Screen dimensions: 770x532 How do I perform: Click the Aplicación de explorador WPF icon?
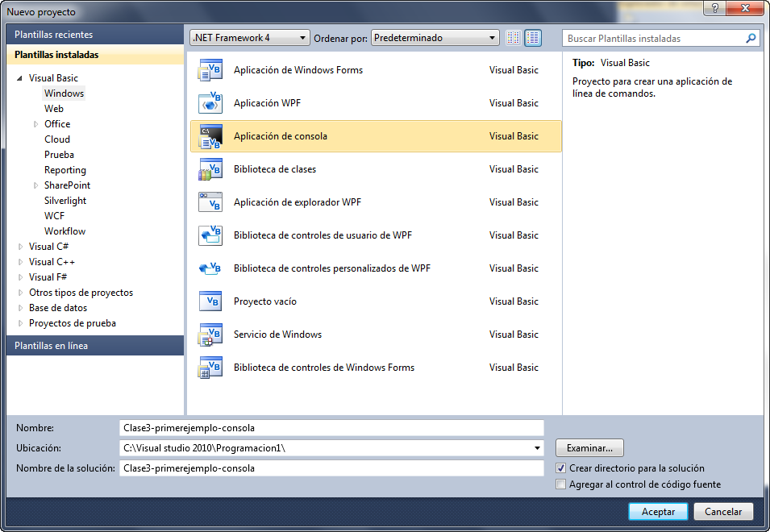coord(210,202)
